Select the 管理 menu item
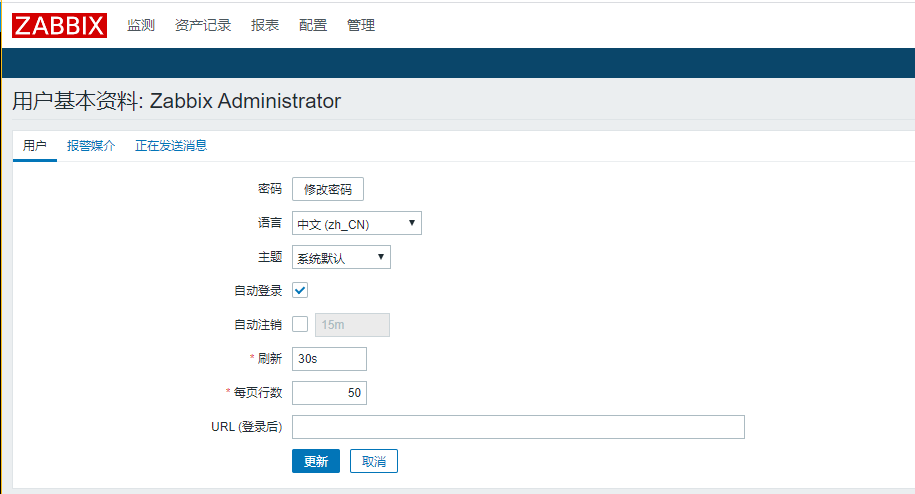Viewport: 915px width, 494px height. pyautogui.click(x=361, y=25)
